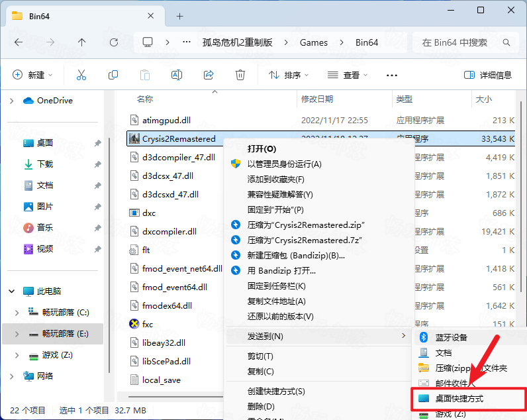This screenshot has width=527, height=420.
Task: Click the 在 Bin64 中搜索 search field
Action: tap(466, 42)
